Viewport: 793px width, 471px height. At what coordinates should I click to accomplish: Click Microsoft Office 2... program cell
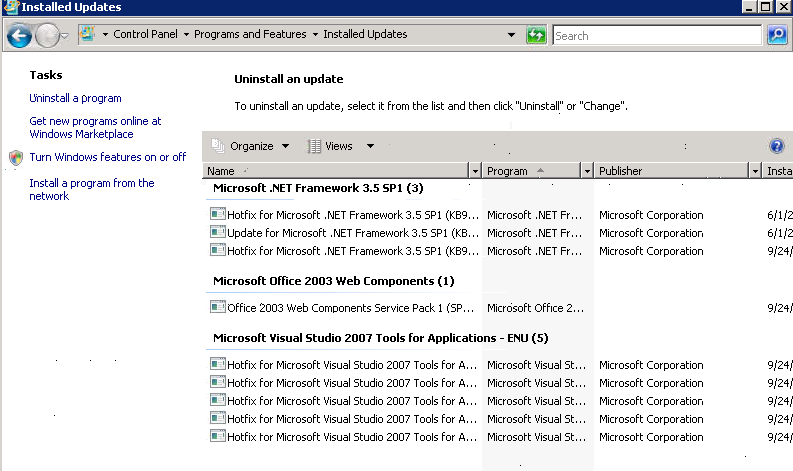[x=535, y=308]
